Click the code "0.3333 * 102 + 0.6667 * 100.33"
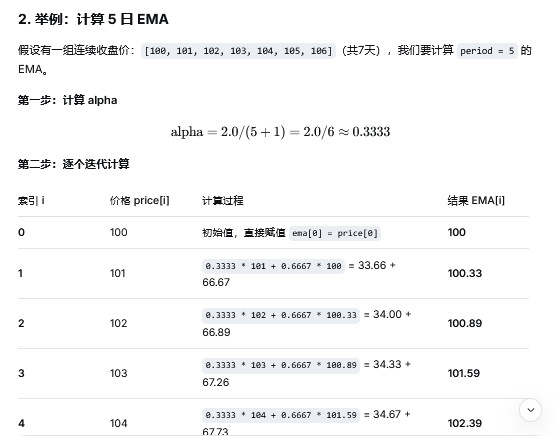This screenshot has height=436, width=558. tap(281, 315)
